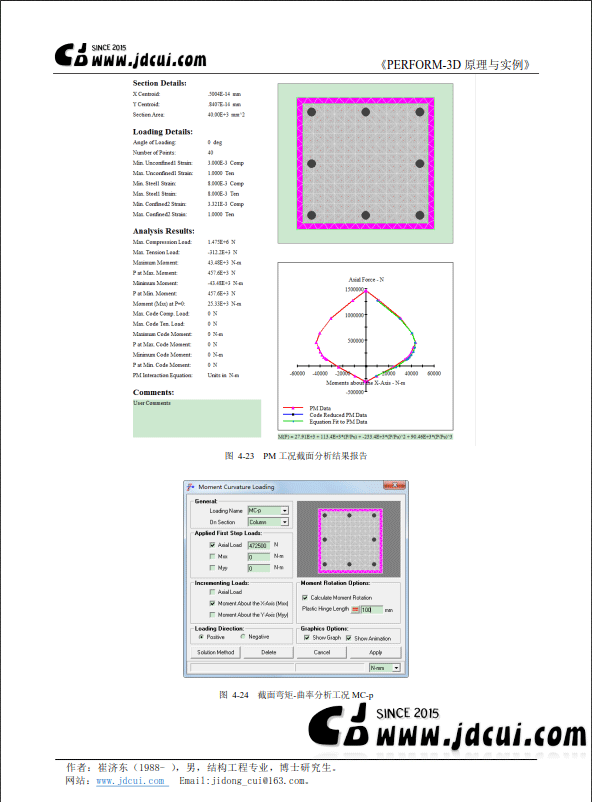Click the Figure 4-24 caption text
The height and width of the screenshot is (802, 592).
[296, 695]
